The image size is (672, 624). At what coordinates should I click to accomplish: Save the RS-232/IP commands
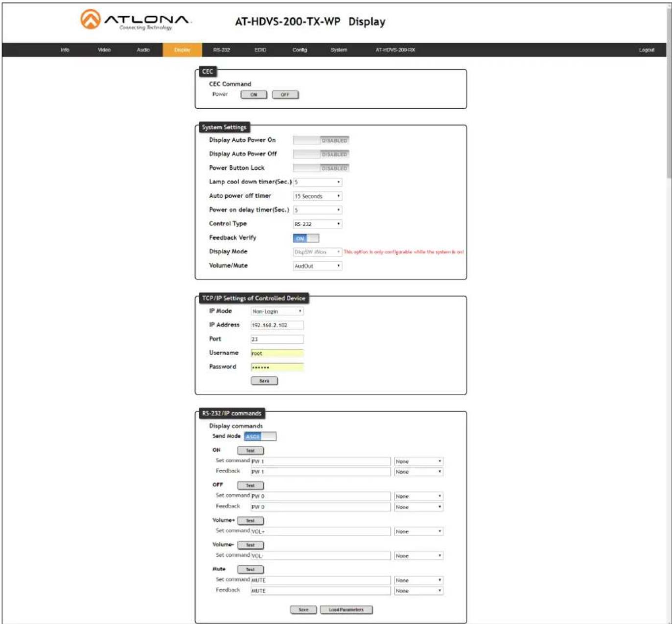[303, 610]
